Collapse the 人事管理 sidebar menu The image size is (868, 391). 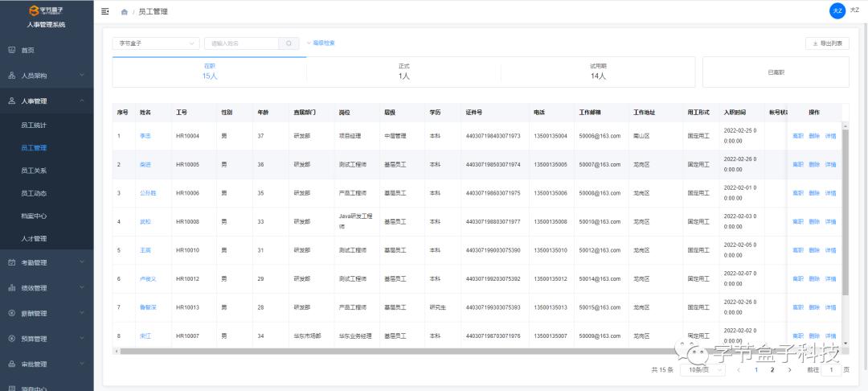46,101
